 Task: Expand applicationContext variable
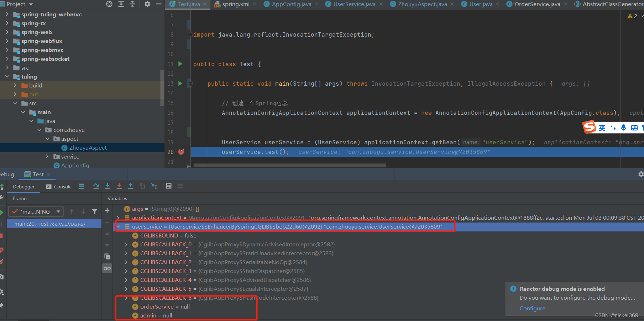(x=118, y=218)
